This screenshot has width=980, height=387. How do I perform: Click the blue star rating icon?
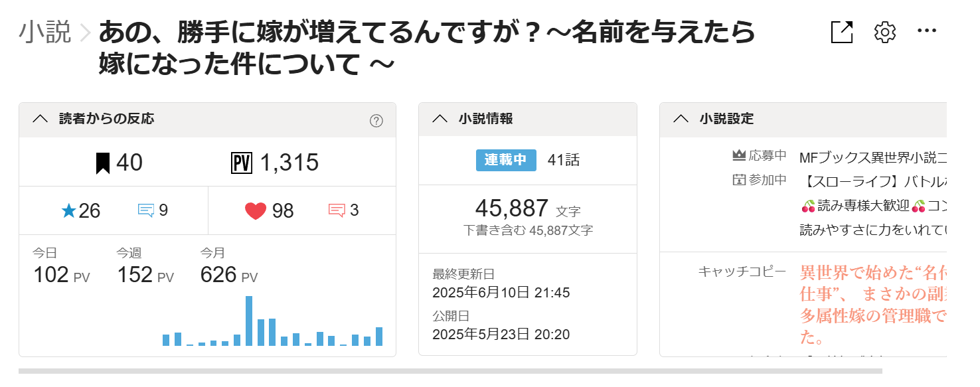point(68,211)
